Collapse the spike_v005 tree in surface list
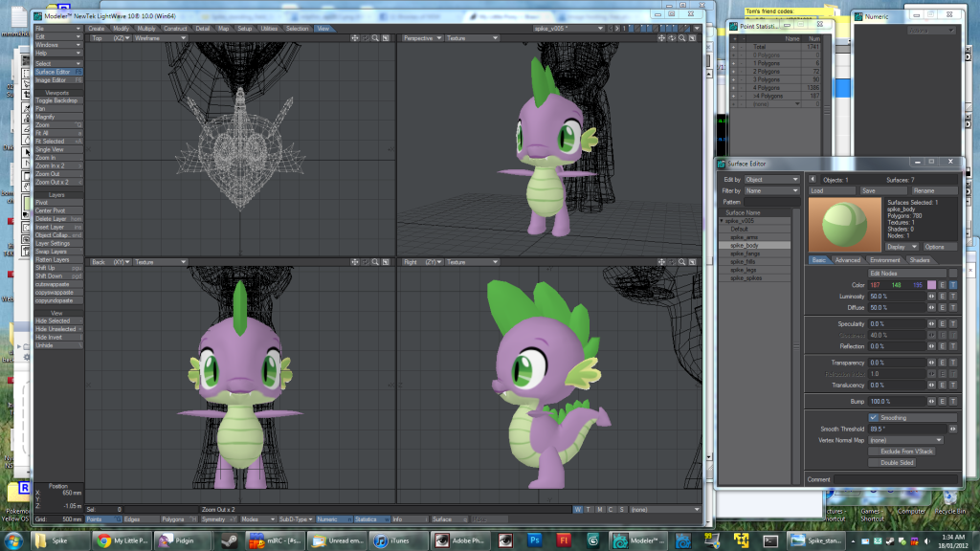Image resolution: width=980 pixels, height=551 pixels. coord(722,221)
